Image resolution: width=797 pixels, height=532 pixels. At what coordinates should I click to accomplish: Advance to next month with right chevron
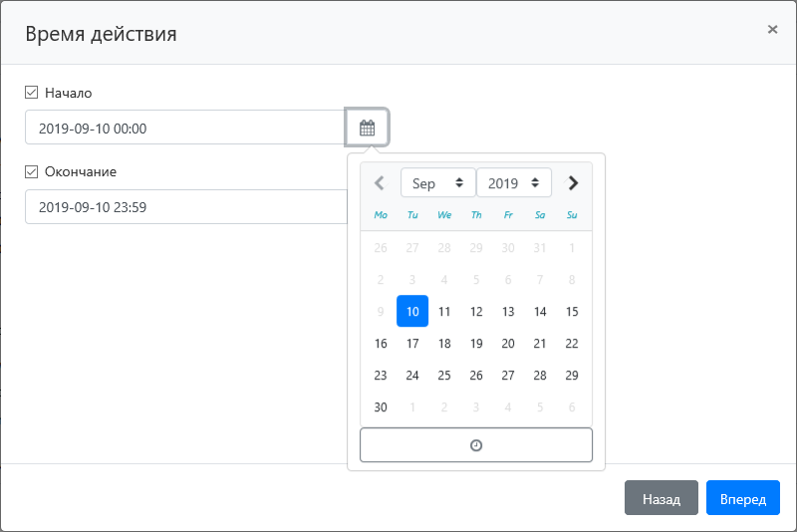click(x=573, y=183)
